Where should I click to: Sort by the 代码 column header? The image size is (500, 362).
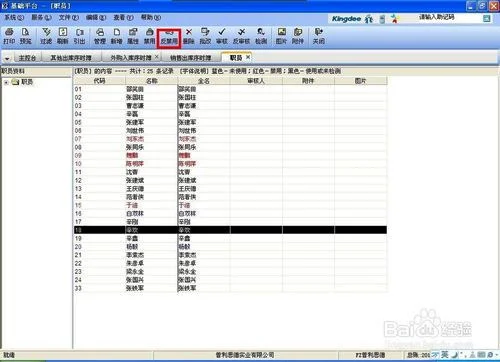tap(99, 81)
